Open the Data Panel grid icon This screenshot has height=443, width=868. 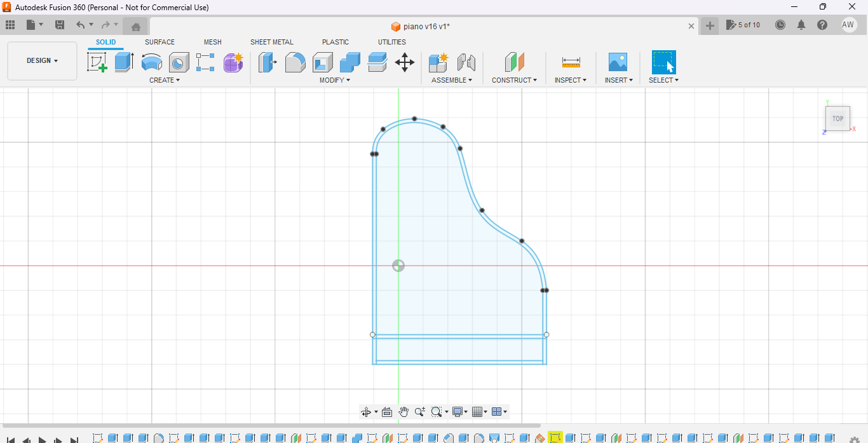[x=10, y=25]
